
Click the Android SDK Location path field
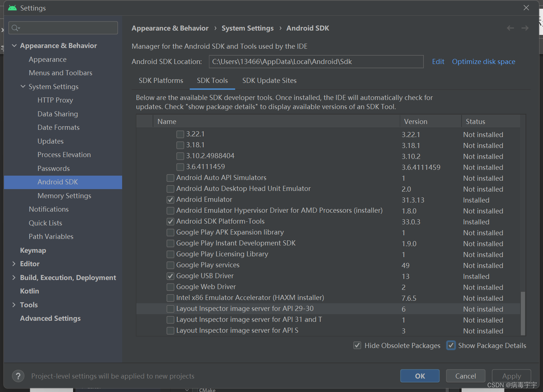click(316, 61)
